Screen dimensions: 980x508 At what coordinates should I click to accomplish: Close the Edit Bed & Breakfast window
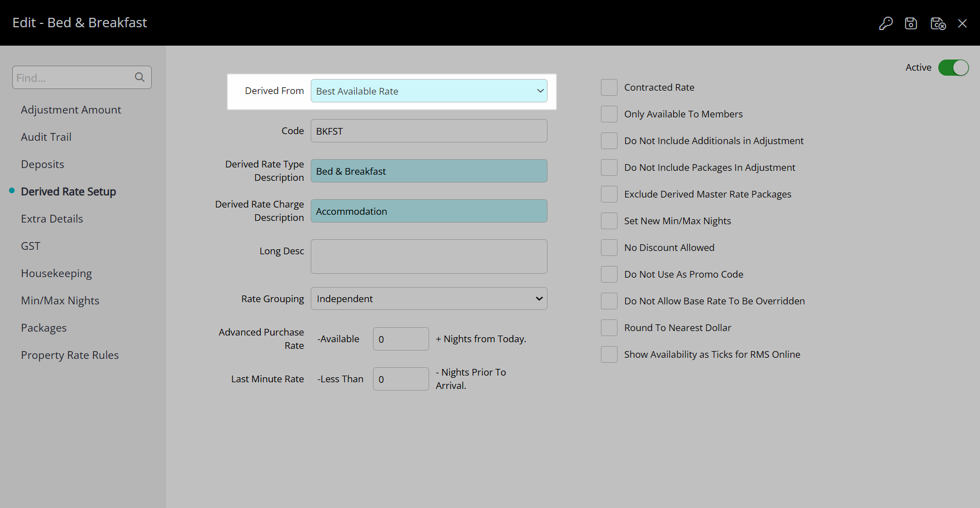click(962, 23)
